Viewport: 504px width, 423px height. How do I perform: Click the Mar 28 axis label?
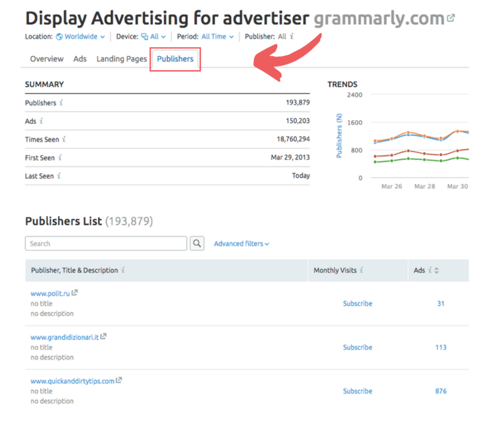click(x=424, y=186)
